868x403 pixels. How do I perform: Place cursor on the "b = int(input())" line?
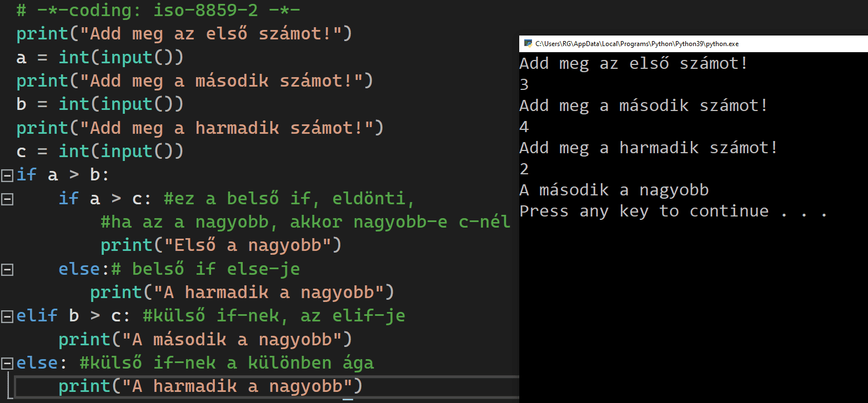point(99,104)
